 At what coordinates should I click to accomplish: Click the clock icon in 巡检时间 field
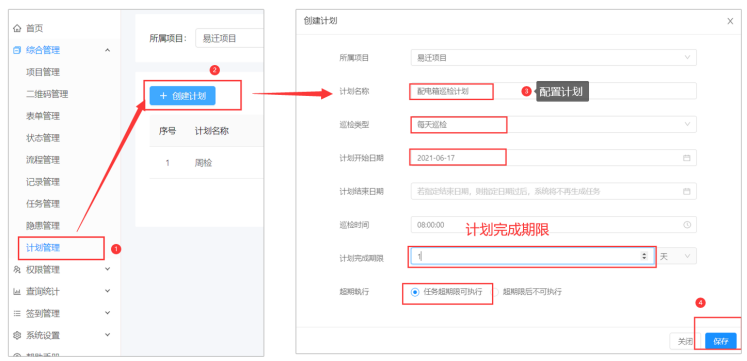pos(686,224)
